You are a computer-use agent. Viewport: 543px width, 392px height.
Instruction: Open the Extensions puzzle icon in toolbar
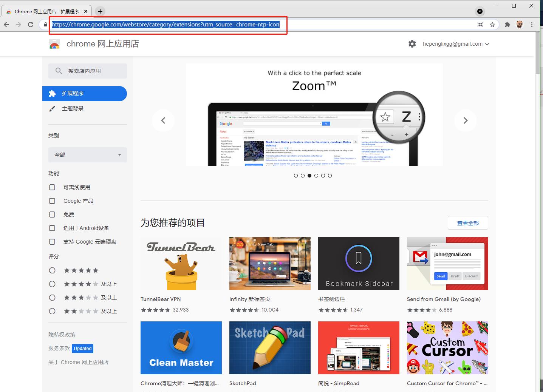coord(507,25)
